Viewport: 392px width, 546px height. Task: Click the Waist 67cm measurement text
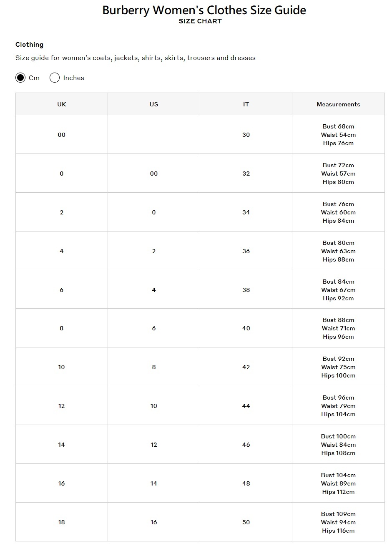(338, 290)
